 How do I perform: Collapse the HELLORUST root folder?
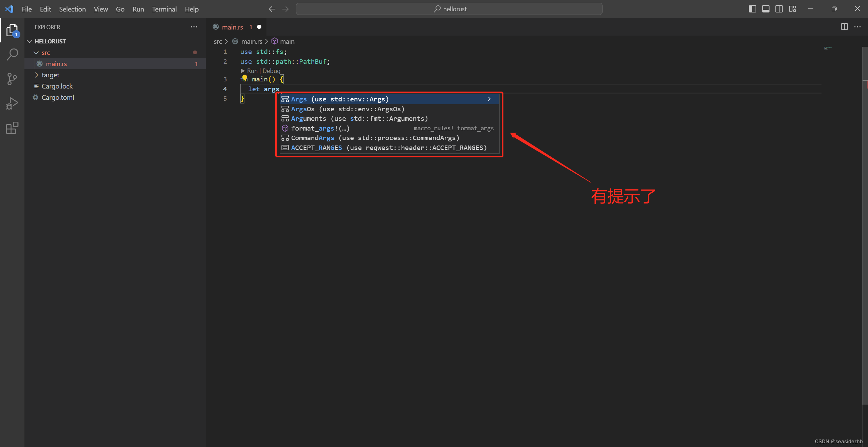pyautogui.click(x=30, y=41)
